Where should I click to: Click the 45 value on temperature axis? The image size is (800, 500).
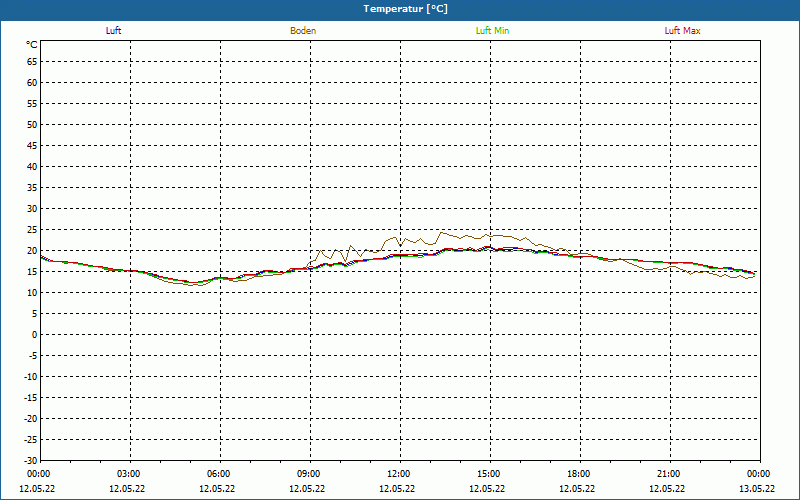pos(32,146)
